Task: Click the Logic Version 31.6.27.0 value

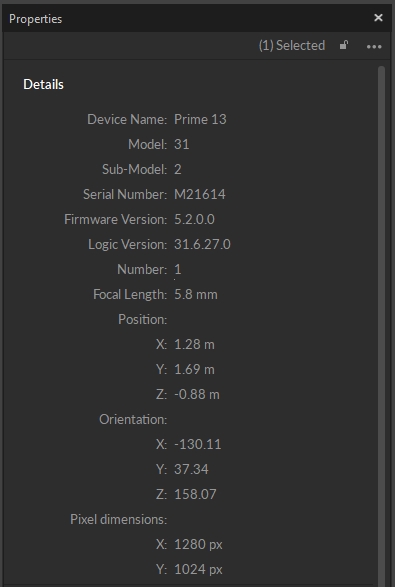Action: [202, 244]
